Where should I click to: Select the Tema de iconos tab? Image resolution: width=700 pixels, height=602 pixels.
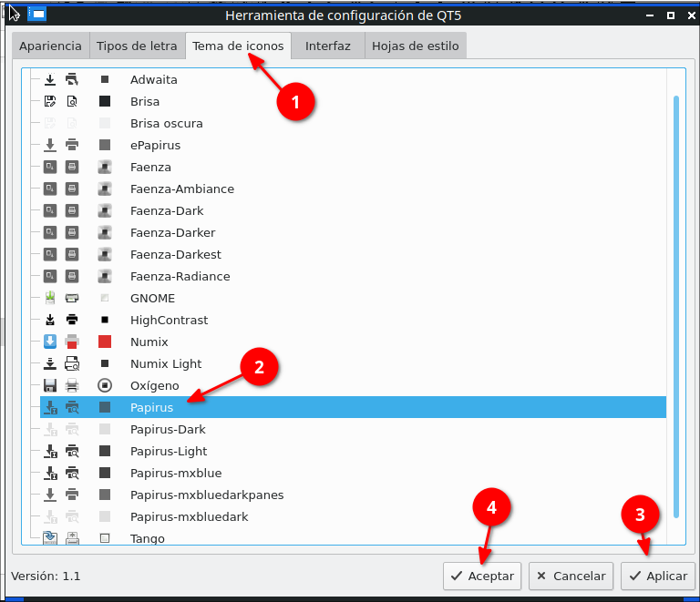tap(238, 46)
